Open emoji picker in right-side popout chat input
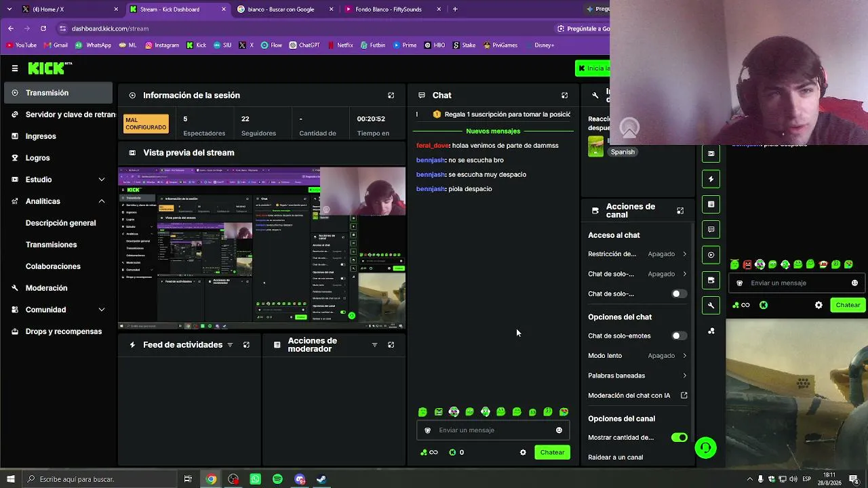The height and width of the screenshot is (488, 868). point(854,283)
